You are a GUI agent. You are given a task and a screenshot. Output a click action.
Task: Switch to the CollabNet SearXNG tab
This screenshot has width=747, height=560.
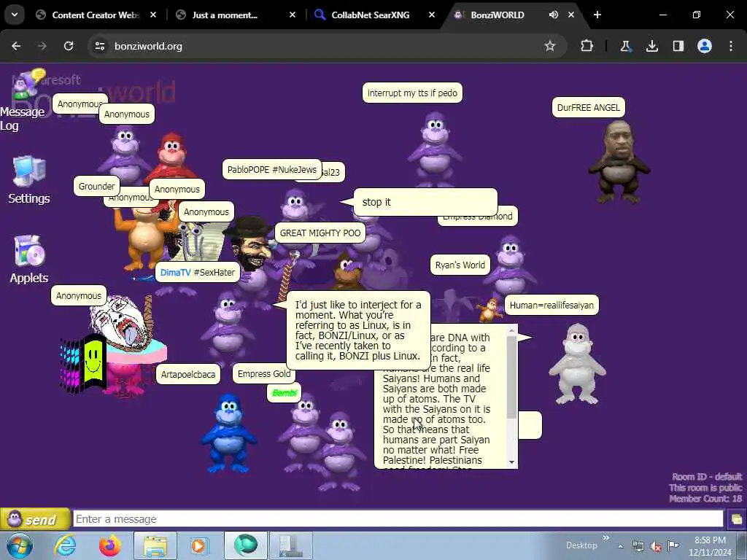point(374,15)
